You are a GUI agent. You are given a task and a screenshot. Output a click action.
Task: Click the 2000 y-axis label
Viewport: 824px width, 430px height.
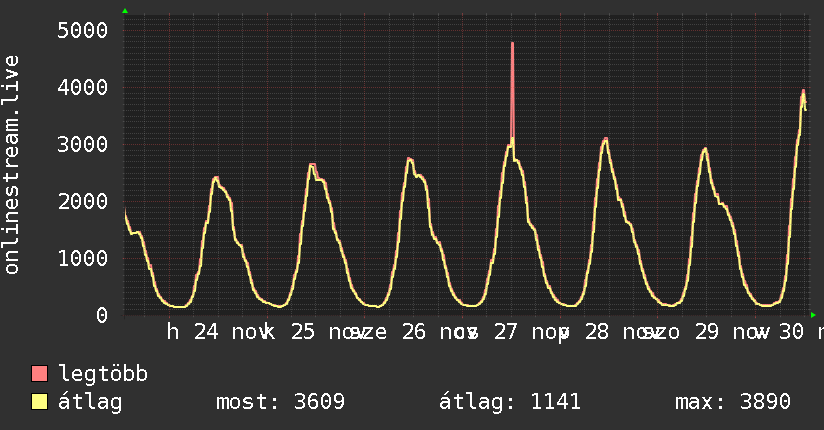pos(83,201)
